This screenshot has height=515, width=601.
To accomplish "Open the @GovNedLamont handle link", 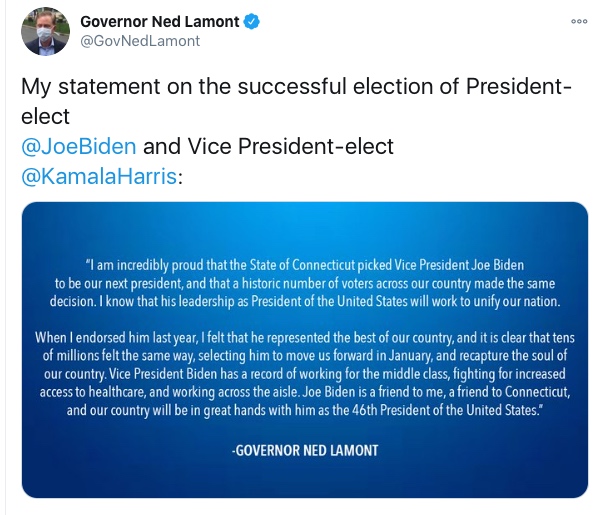I will [x=139, y=41].
